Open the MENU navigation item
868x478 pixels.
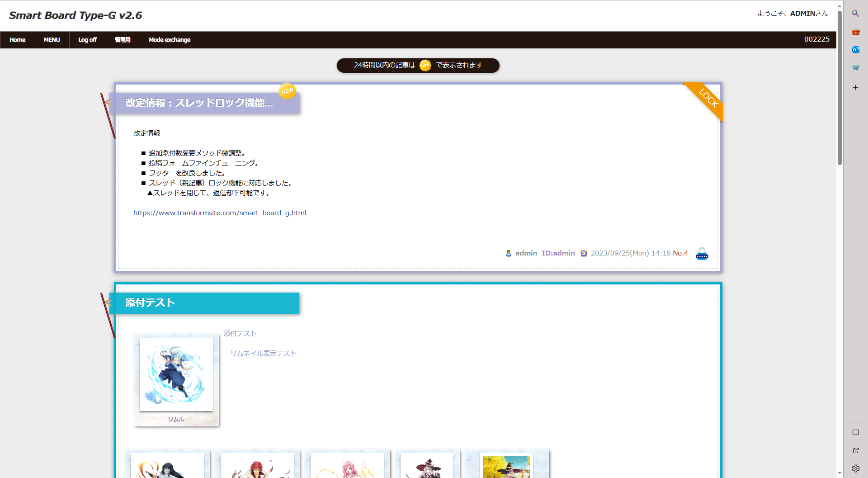(52, 40)
